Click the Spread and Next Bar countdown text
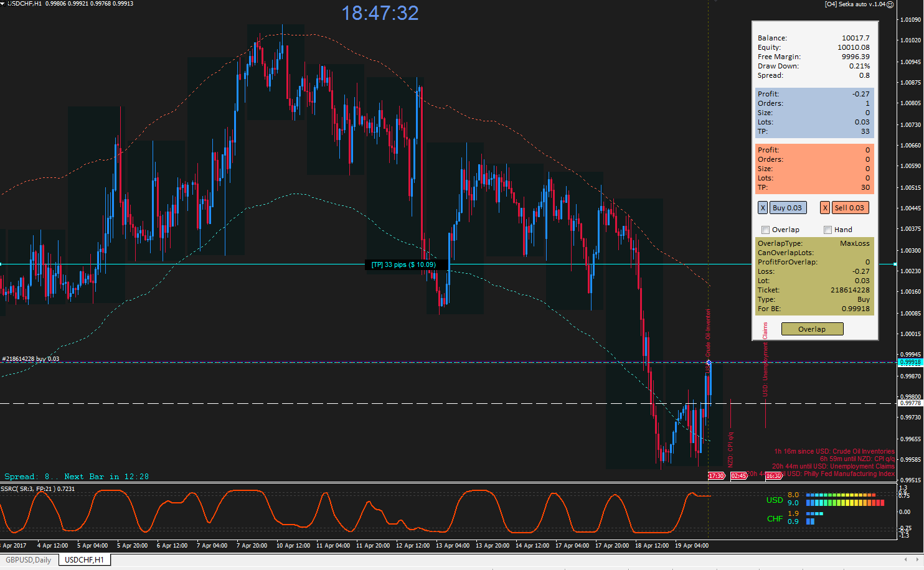The width and height of the screenshot is (924, 570). [77, 477]
